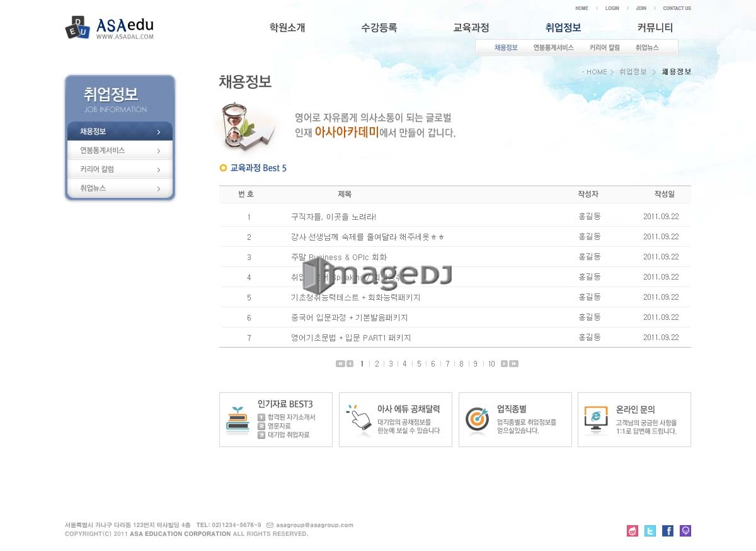Open 아사 에듀 공채달력 card title

(408, 409)
